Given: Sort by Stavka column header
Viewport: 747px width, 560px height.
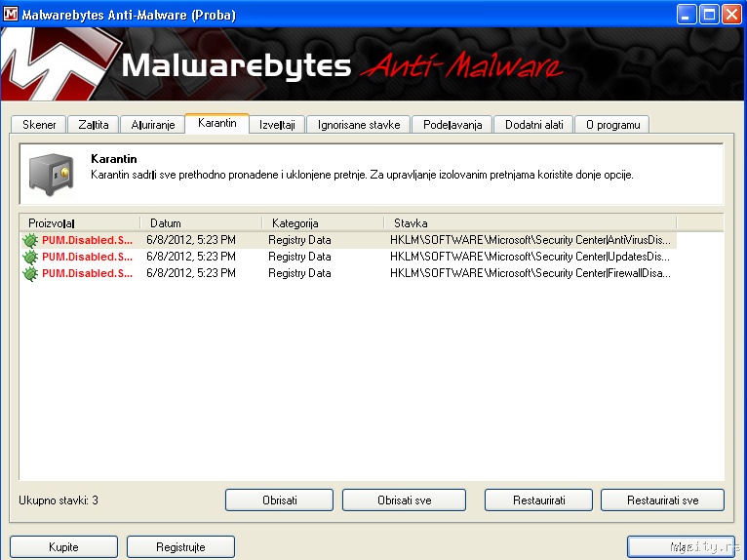Looking at the screenshot, I should click(531, 223).
